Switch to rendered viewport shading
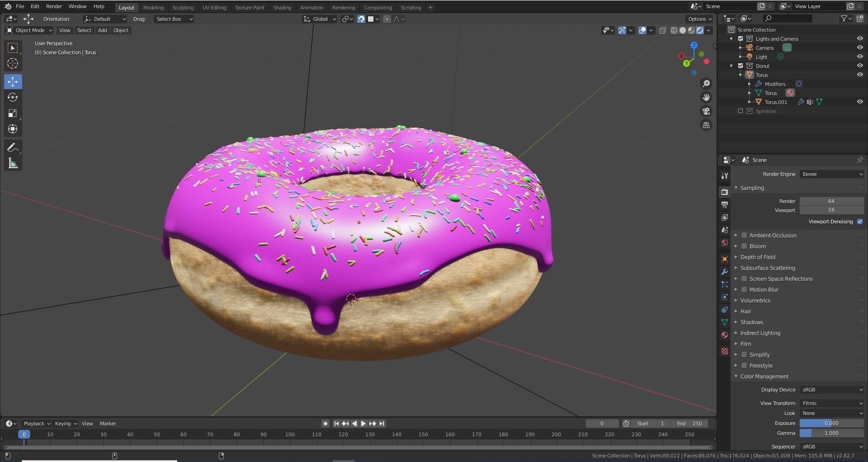This screenshot has height=462, width=868. 700,30
